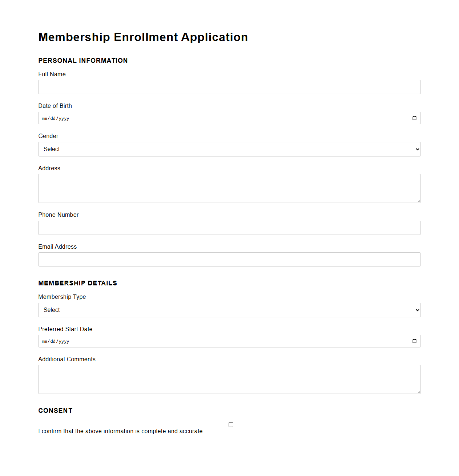This screenshot has height=476, width=459.
Task: Click the Additional Comments resize handle
Action: pos(419,392)
